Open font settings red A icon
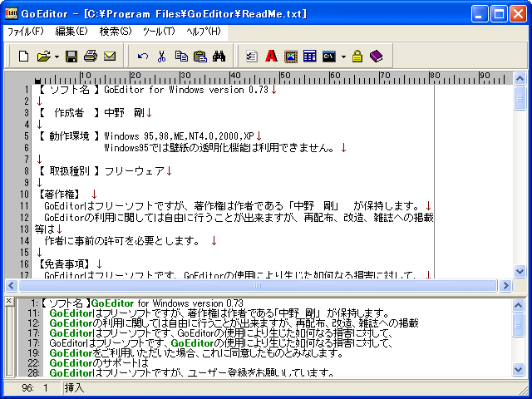 (271, 56)
